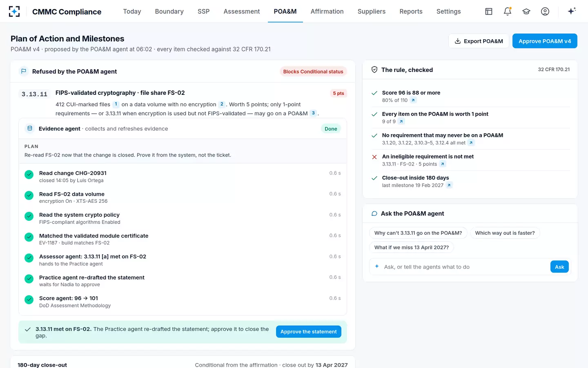Open the link arrow beside '9 of 9'
The width and height of the screenshot is (588, 368).
(401, 121)
